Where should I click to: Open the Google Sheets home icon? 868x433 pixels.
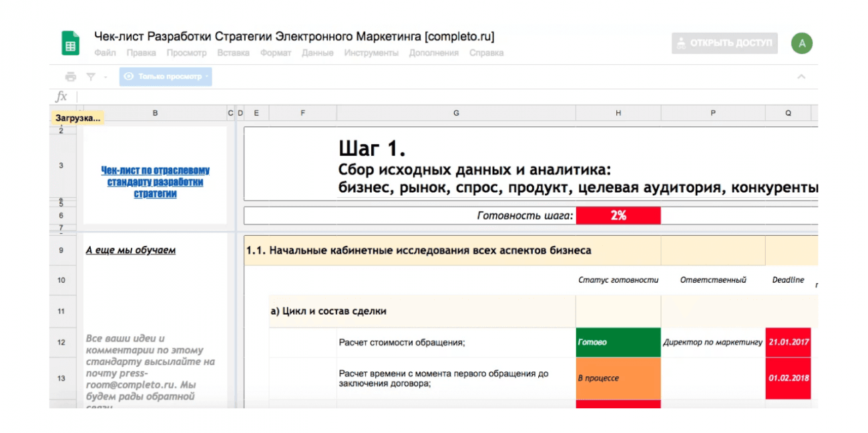70,44
